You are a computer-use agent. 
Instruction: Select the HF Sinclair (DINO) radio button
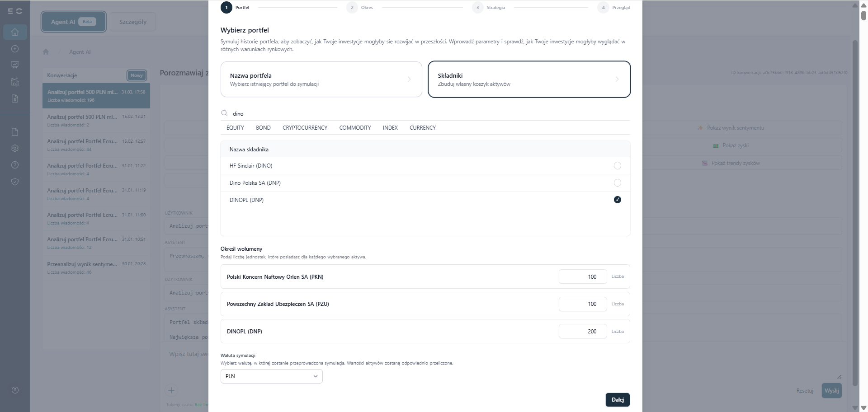pos(618,166)
